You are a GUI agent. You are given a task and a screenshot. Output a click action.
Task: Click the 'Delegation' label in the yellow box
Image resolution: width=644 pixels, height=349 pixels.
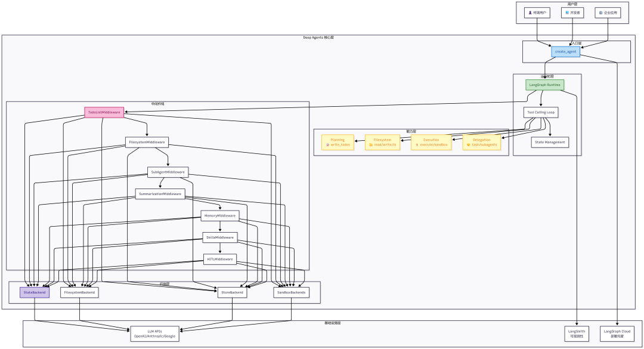[x=481, y=140]
